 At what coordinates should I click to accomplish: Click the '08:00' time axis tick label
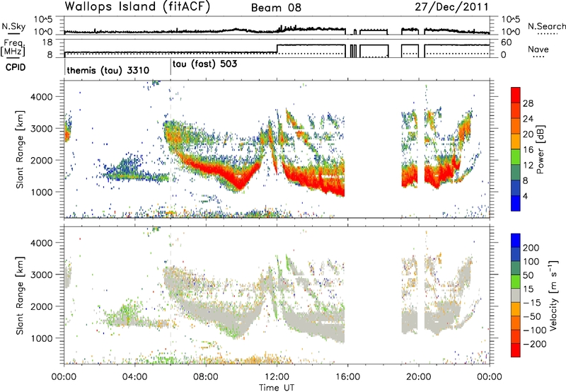coord(206,377)
